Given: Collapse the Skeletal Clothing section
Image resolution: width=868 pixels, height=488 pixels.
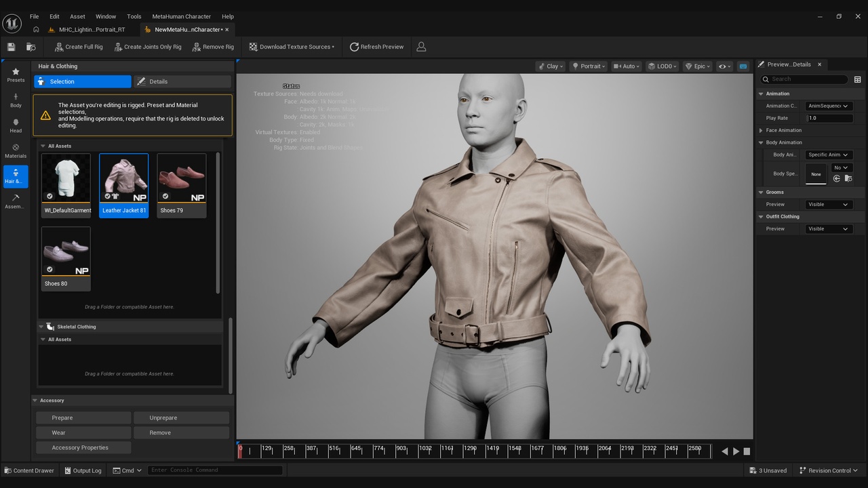Looking at the screenshot, I should [41, 327].
